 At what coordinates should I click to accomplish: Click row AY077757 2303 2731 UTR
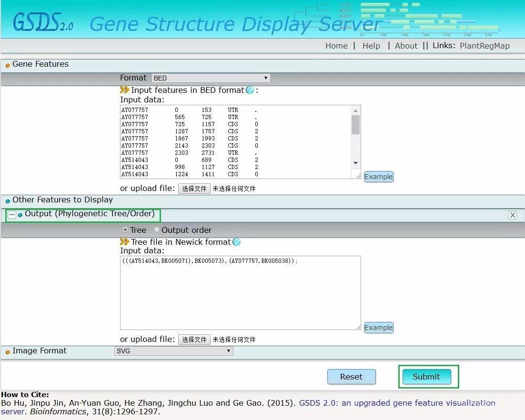coord(190,152)
